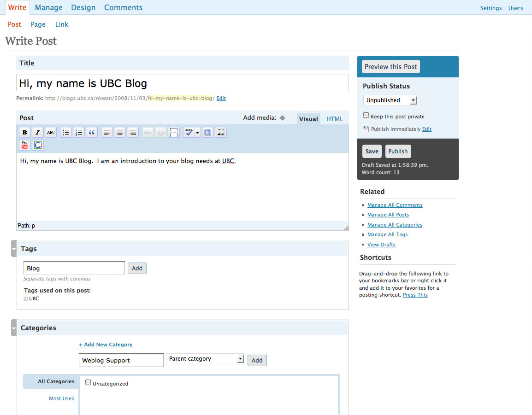This screenshot has height=415, width=532.
Task: Apply italic formatting in the post editor
Action: coord(38,132)
